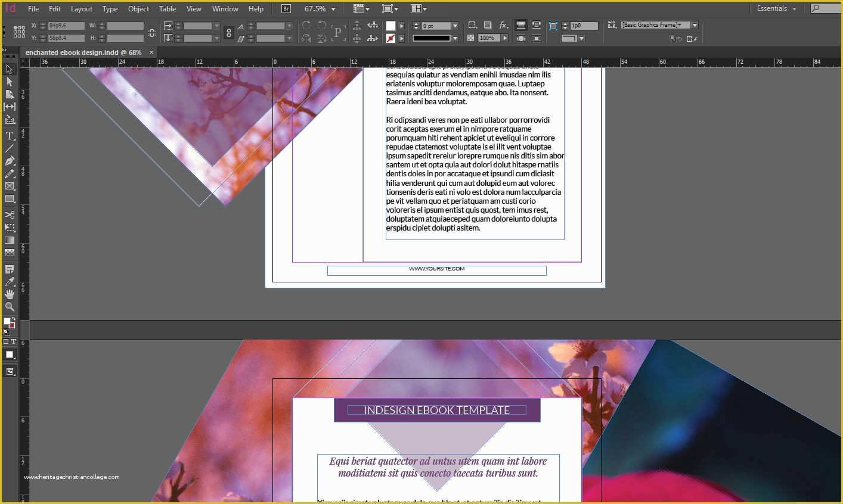The image size is (843, 504).
Task: Open the Type menu
Action: coord(110,9)
